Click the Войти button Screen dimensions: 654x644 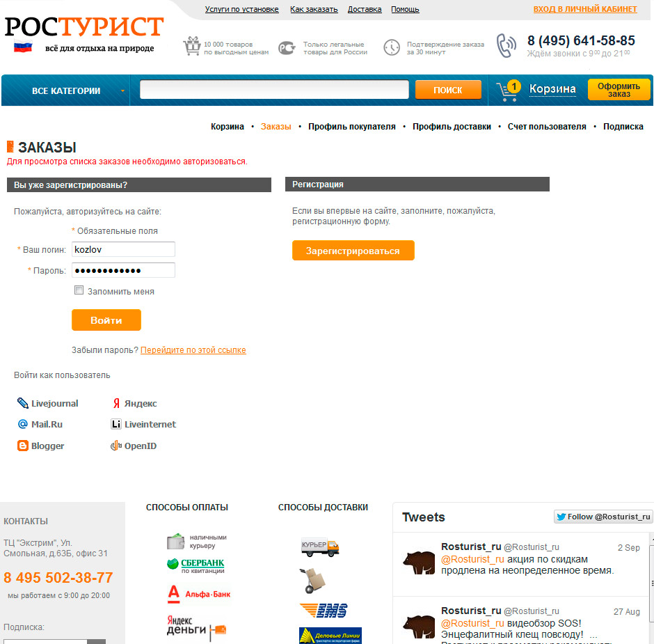pos(106,320)
